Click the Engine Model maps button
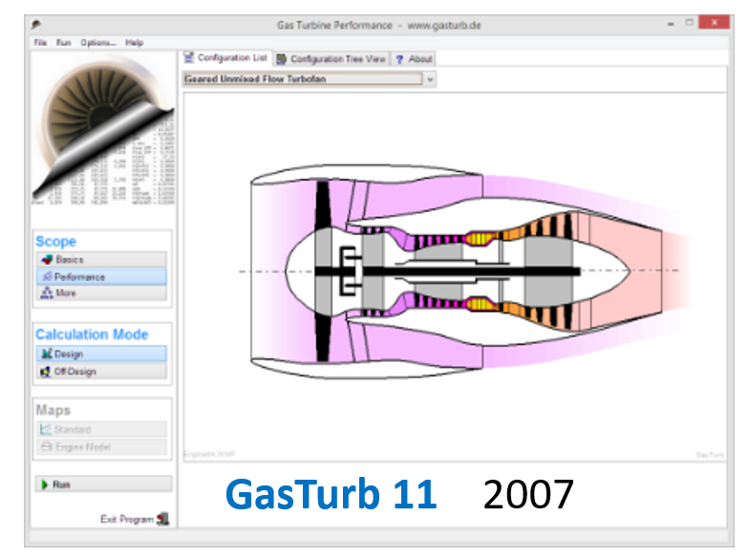Viewport: 749px width, 560px height. [101, 447]
